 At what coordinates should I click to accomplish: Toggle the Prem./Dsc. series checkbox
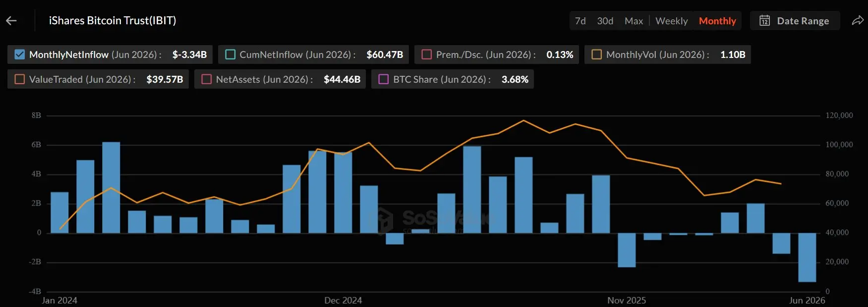[427, 54]
